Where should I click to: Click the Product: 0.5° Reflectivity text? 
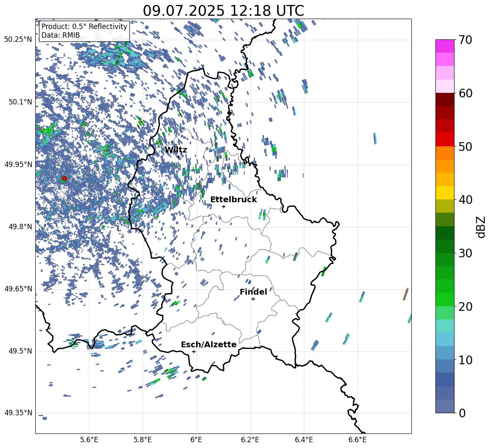[84, 27]
